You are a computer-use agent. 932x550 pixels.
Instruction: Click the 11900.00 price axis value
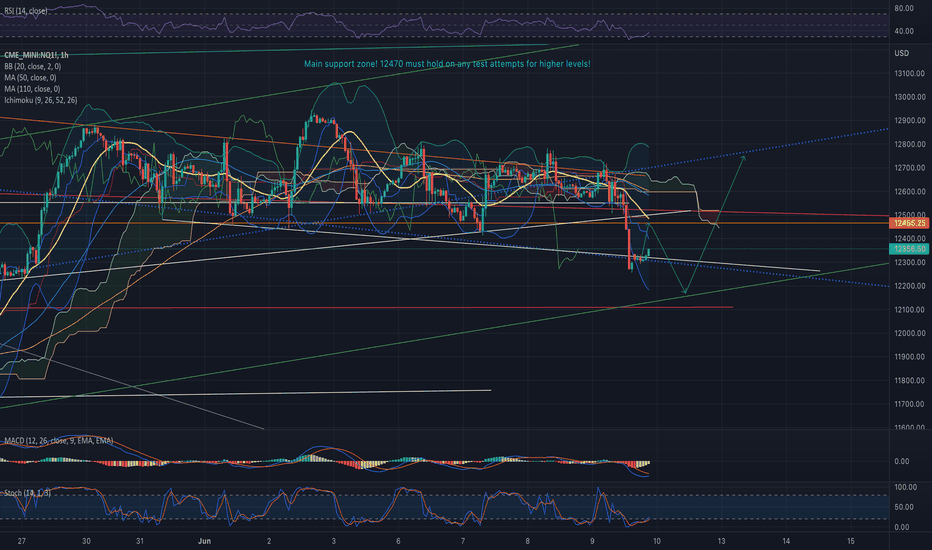tap(909, 357)
